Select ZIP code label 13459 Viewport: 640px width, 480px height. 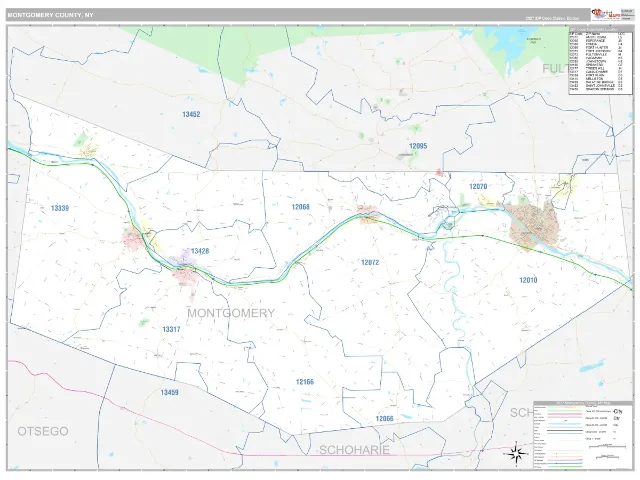click(x=169, y=392)
